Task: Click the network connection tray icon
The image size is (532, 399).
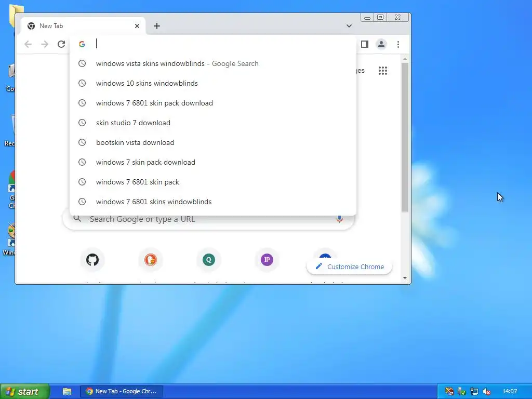Action: click(x=474, y=392)
